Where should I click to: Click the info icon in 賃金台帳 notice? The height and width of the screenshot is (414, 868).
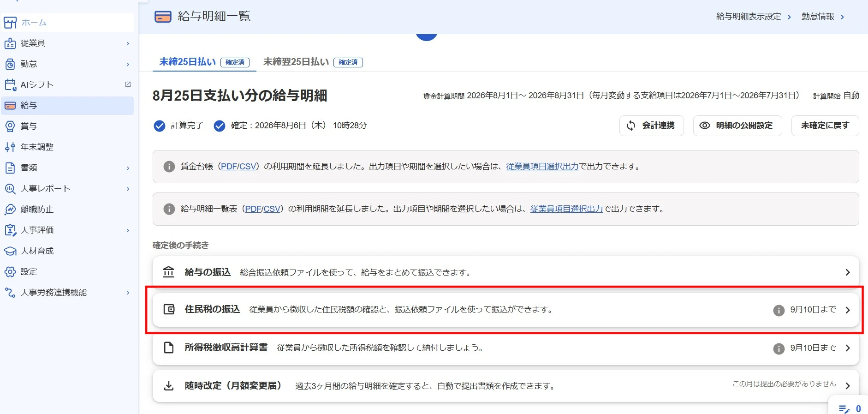click(169, 167)
